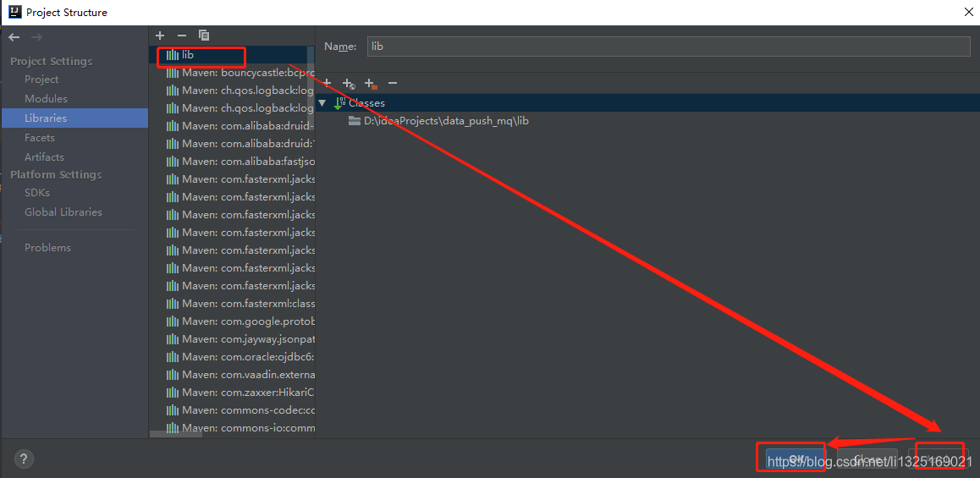Viewport: 980px width, 478px height.
Task: Open Global Libraries page
Action: click(63, 212)
